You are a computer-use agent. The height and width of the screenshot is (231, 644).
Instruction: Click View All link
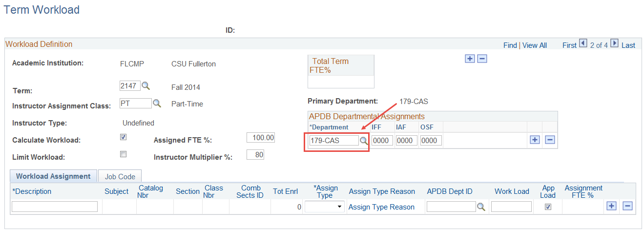535,45
